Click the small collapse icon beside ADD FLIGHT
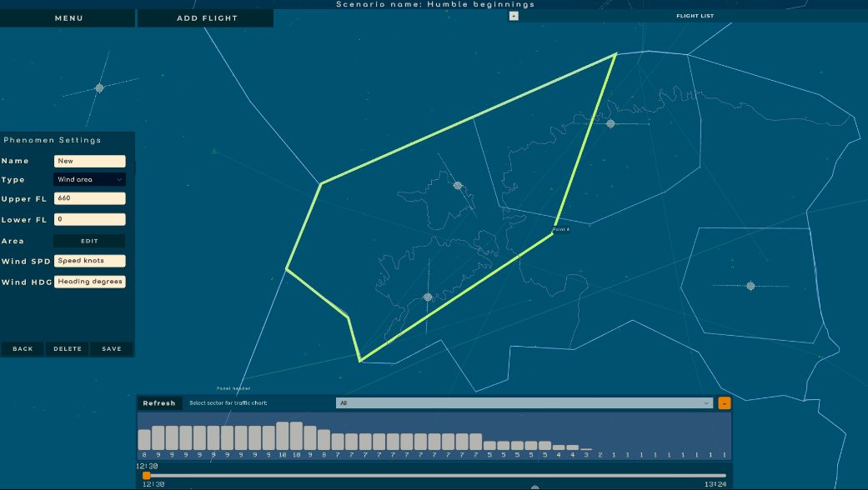The width and height of the screenshot is (868, 490). tap(514, 15)
